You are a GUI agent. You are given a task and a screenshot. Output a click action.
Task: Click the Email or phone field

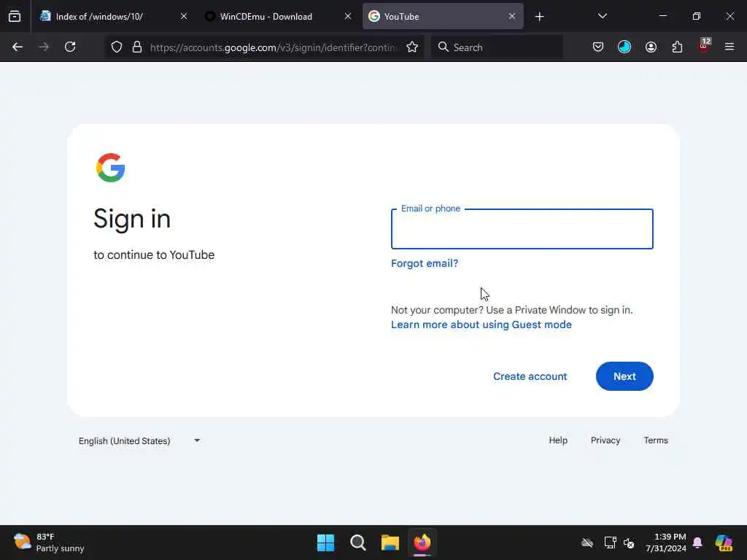tap(522, 229)
